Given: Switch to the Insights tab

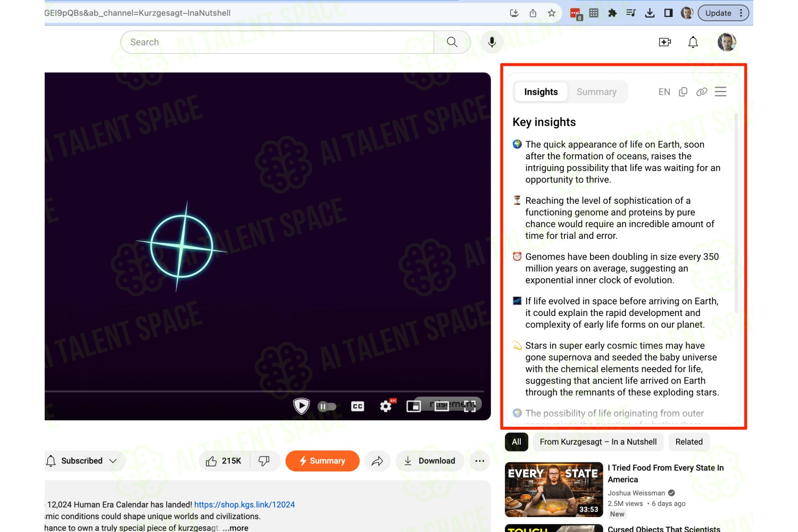Looking at the screenshot, I should click(541, 92).
